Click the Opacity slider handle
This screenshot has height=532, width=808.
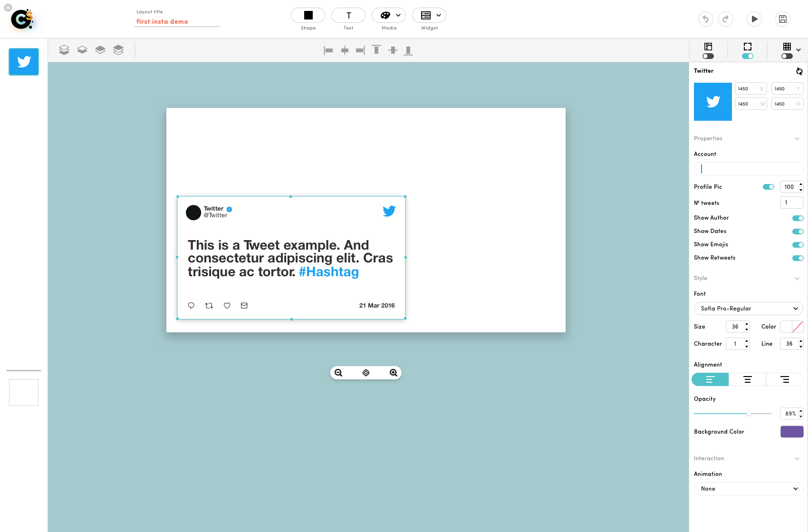click(749, 414)
